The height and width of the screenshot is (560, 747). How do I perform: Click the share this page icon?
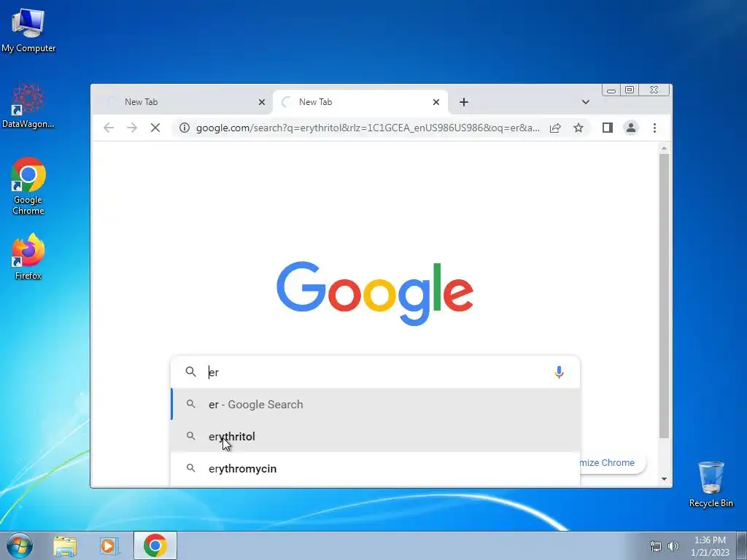coord(555,128)
